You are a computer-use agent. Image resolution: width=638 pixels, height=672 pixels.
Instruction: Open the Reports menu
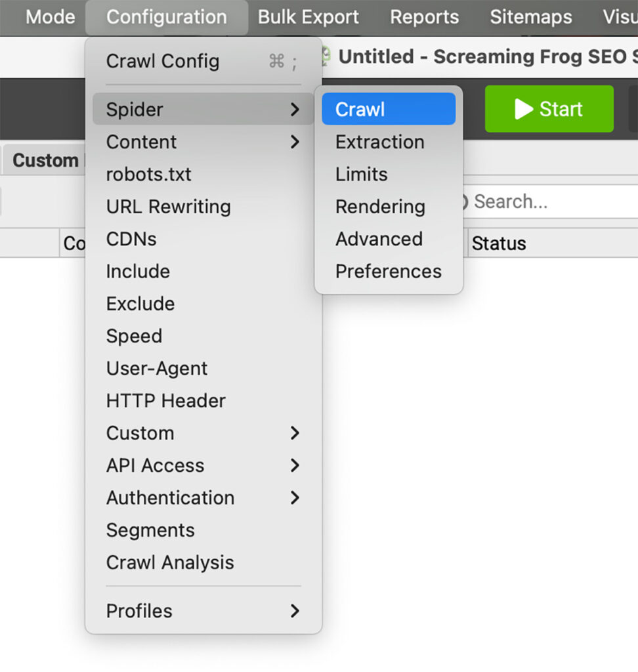(424, 17)
